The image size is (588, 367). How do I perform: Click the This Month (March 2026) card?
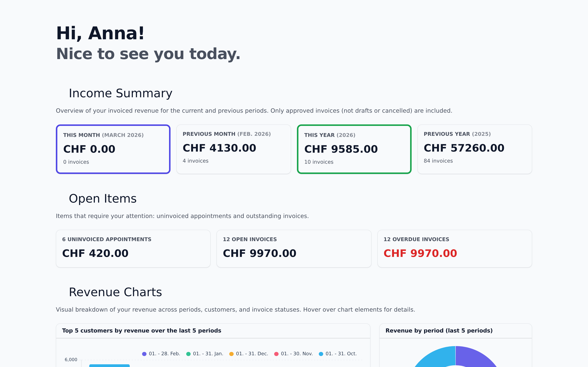[113, 149]
